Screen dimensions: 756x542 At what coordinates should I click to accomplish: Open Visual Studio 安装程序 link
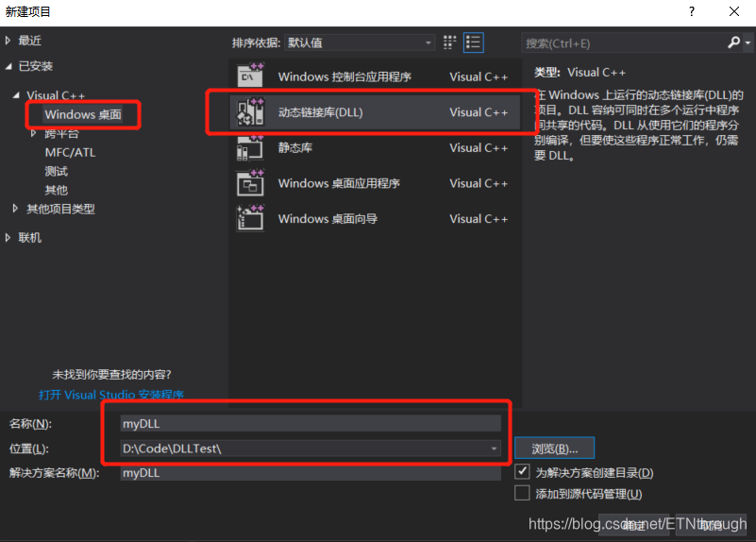pos(110,395)
